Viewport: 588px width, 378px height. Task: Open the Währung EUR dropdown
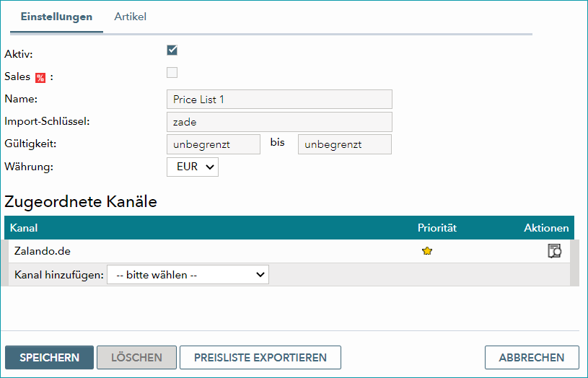coord(193,167)
